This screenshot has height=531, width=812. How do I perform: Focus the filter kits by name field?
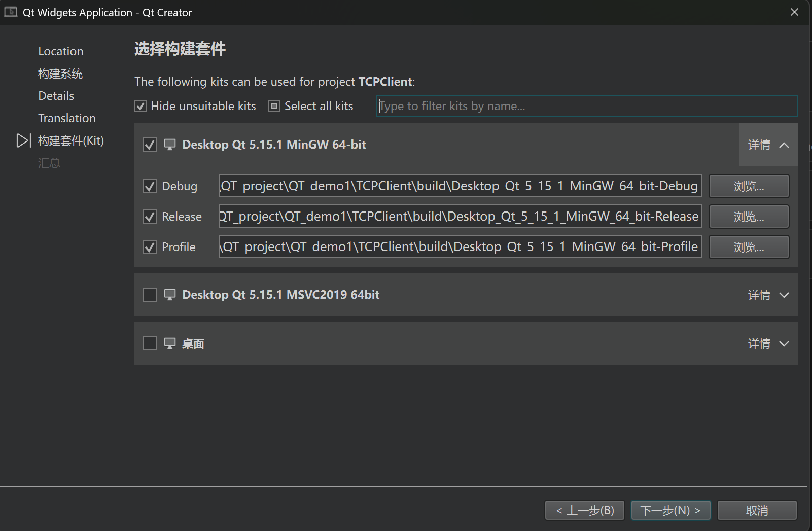(587, 106)
